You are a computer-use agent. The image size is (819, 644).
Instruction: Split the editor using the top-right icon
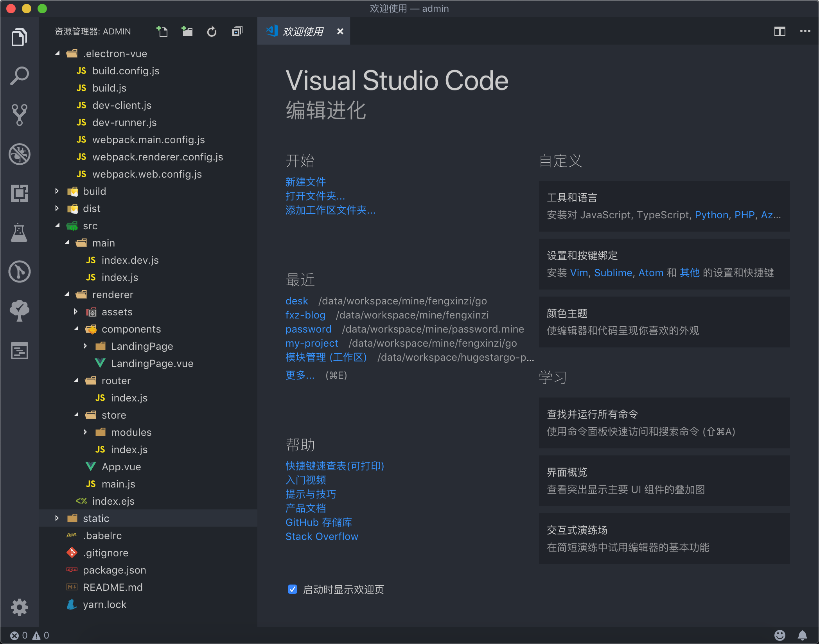pos(779,31)
